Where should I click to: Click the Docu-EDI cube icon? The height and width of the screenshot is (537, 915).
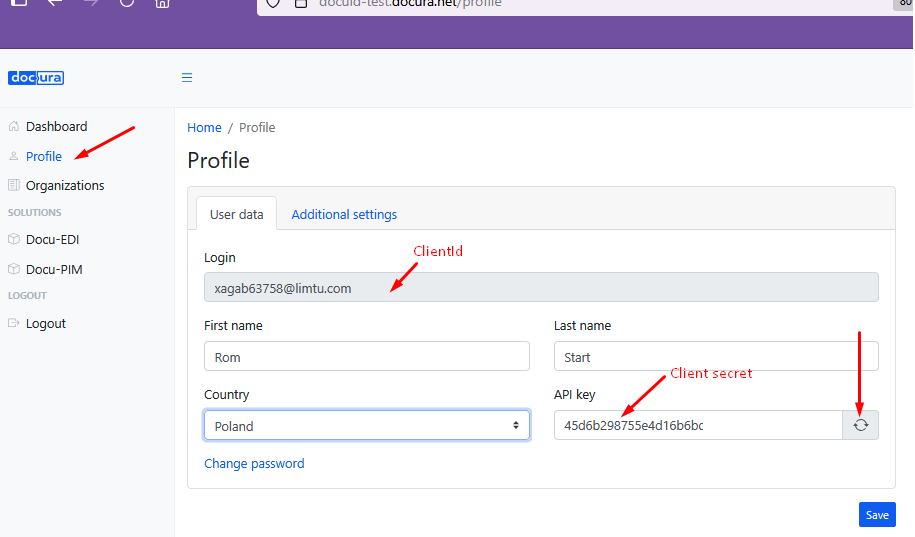coord(14,240)
